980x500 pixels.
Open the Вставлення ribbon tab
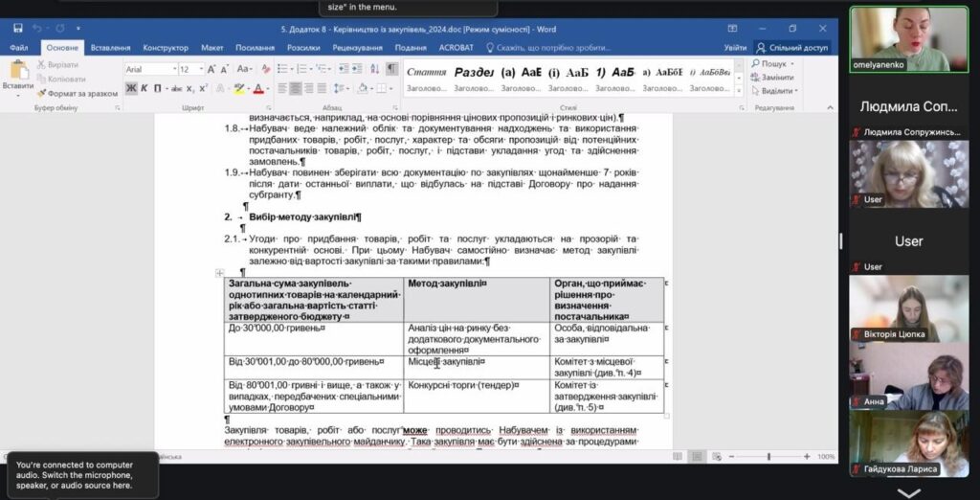coord(111,47)
